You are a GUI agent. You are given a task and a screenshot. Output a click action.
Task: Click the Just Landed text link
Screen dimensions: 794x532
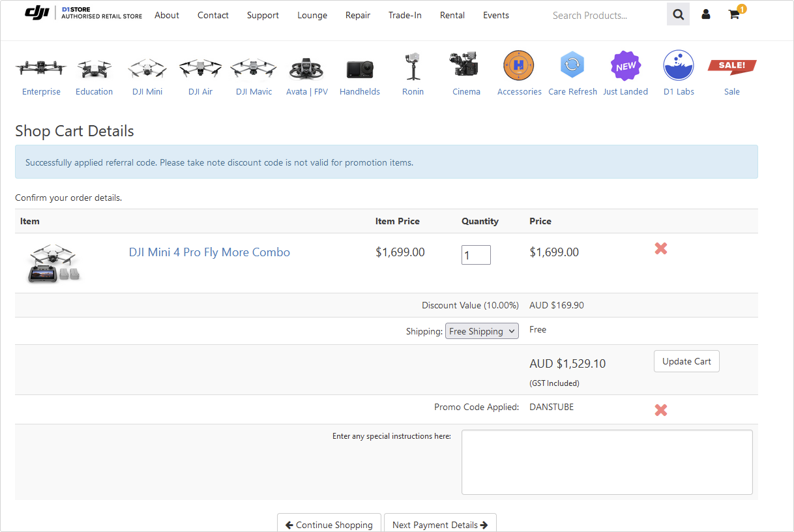626,92
